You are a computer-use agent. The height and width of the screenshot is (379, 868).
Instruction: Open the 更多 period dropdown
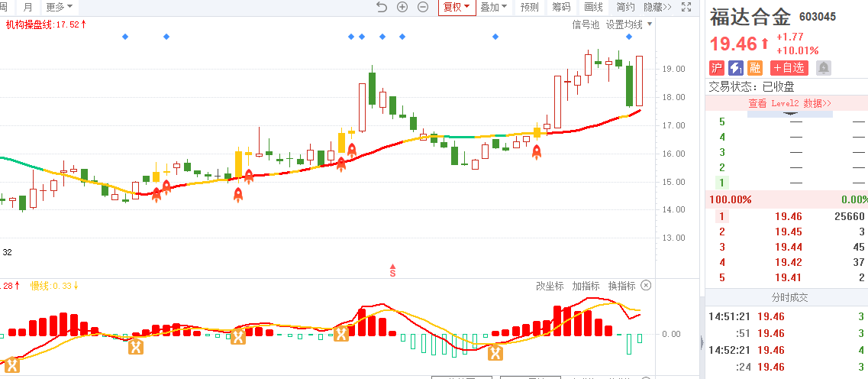pyautogui.click(x=59, y=7)
